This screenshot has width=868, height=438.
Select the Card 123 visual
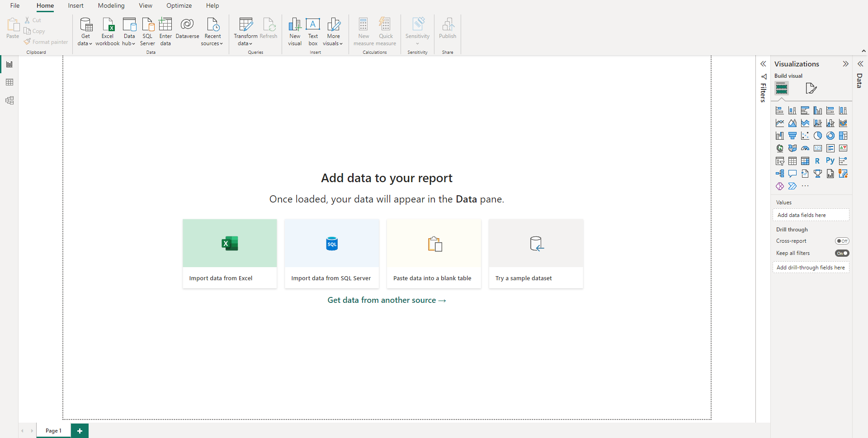pos(818,148)
